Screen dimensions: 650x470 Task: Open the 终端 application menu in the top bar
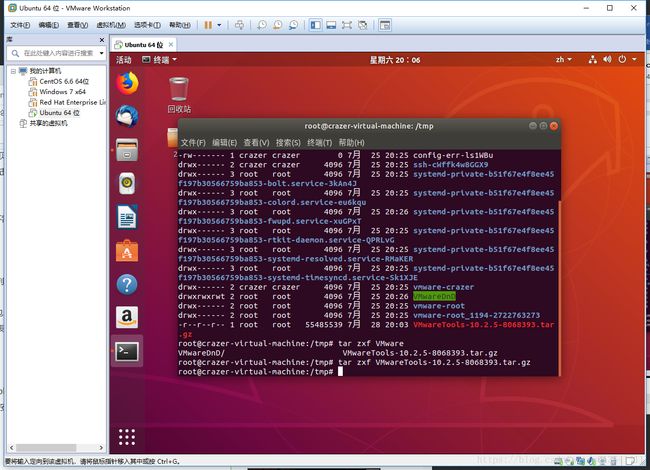click(160, 60)
